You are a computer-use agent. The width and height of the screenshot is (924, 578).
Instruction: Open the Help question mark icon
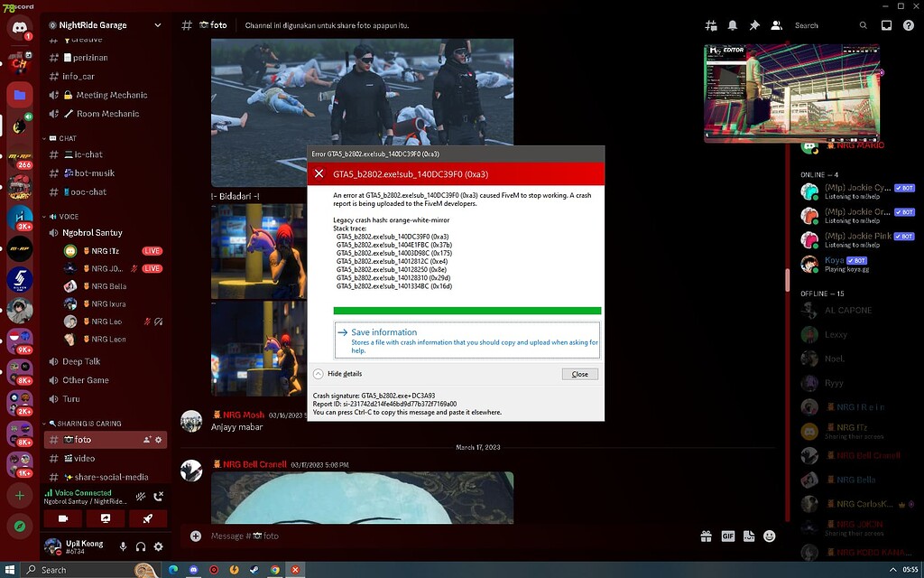coord(909,25)
